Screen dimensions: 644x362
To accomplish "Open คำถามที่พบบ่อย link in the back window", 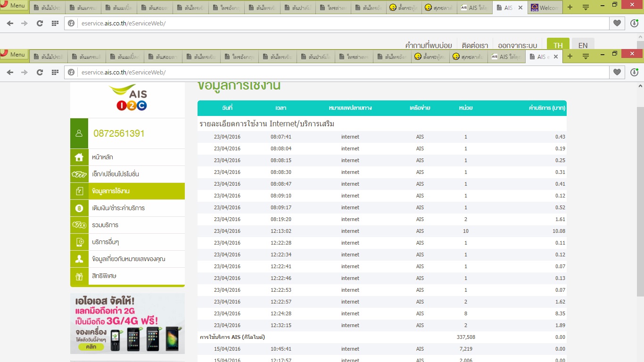I will click(429, 45).
